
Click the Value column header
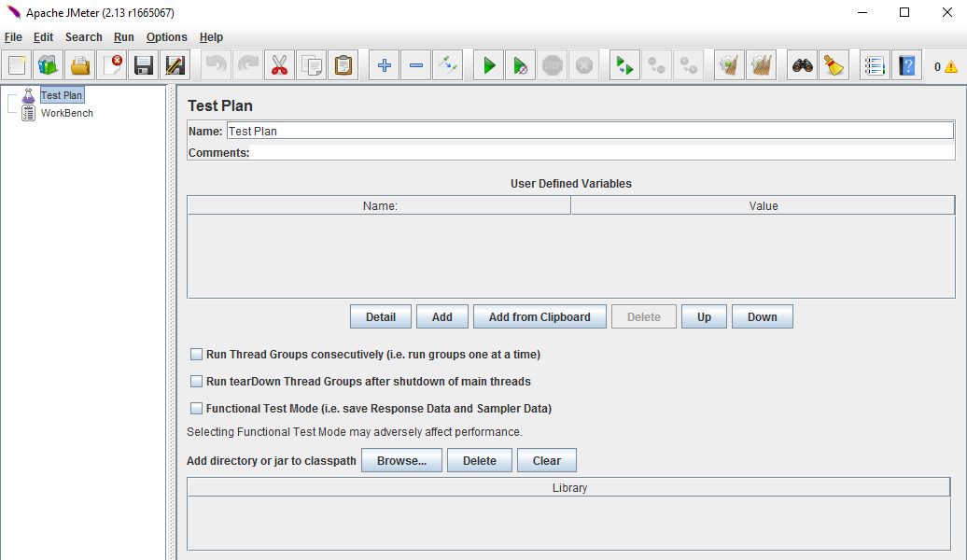(x=763, y=205)
